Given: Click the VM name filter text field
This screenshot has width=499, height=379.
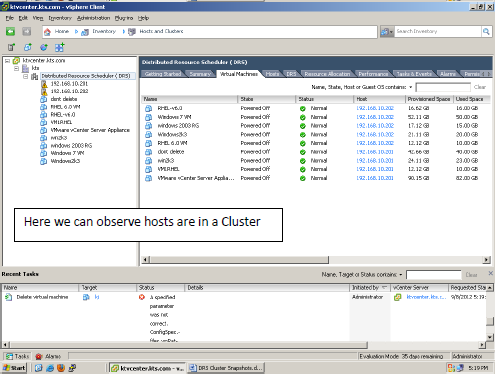Looking at the screenshot, I should click(443, 87).
